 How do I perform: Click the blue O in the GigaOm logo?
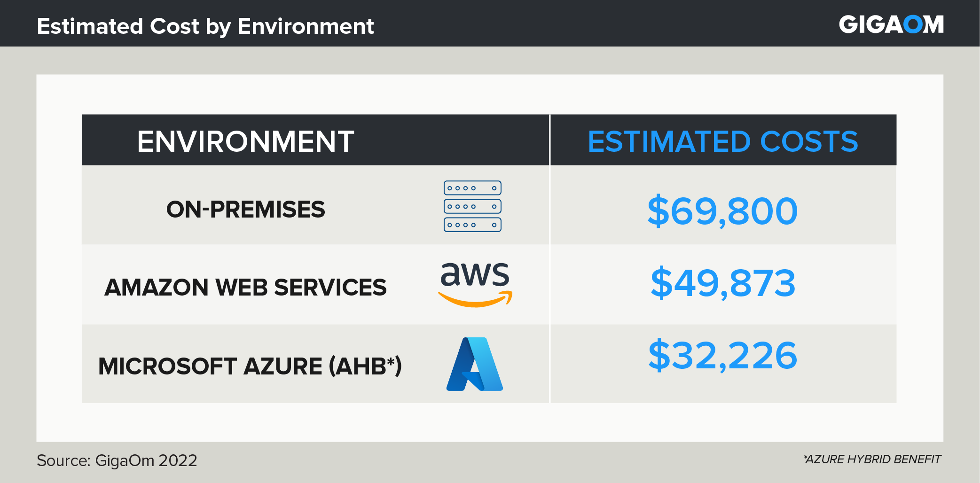click(913, 24)
